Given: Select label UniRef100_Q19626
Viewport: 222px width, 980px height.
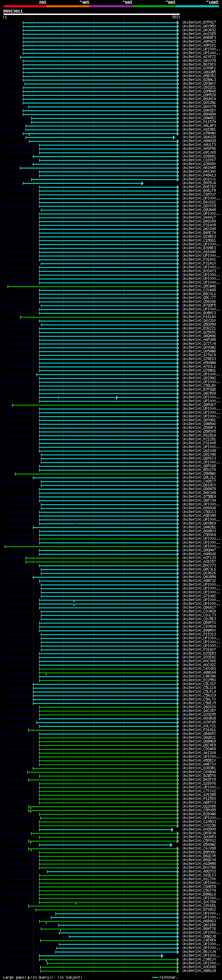Looking at the screenshot, I should pos(199,573).
